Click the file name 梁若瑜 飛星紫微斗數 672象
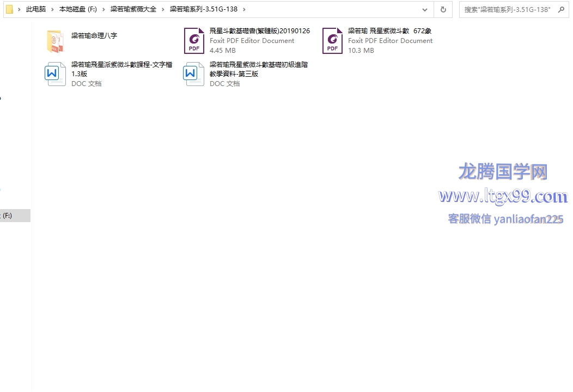The width and height of the screenshot is (573, 392). (x=389, y=31)
